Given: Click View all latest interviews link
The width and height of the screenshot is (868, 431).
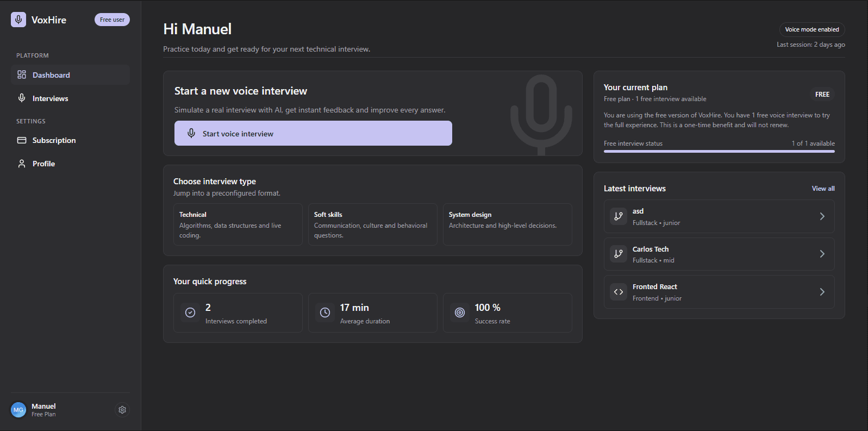Looking at the screenshot, I should [x=823, y=189].
